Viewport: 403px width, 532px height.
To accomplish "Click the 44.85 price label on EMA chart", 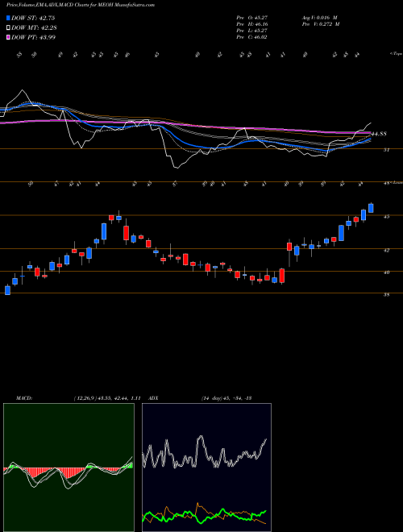I will coord(379,134).
